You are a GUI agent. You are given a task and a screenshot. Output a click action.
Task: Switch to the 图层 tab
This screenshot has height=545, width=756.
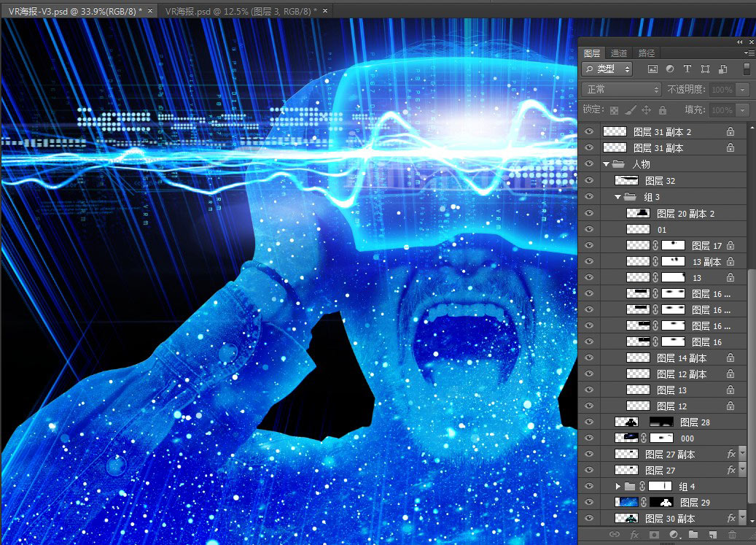592,53
